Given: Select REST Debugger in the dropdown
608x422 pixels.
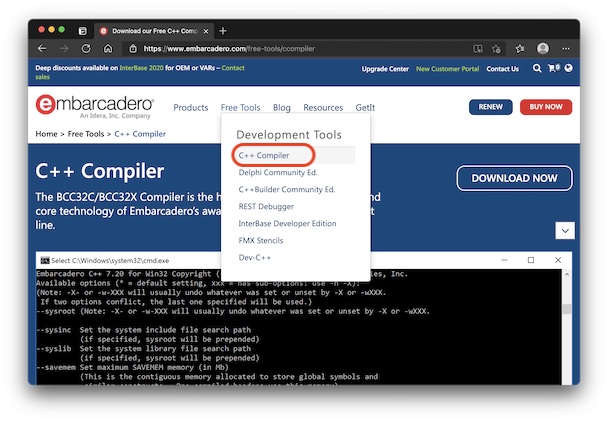Looking at the screenshot, I should [266, 206].
